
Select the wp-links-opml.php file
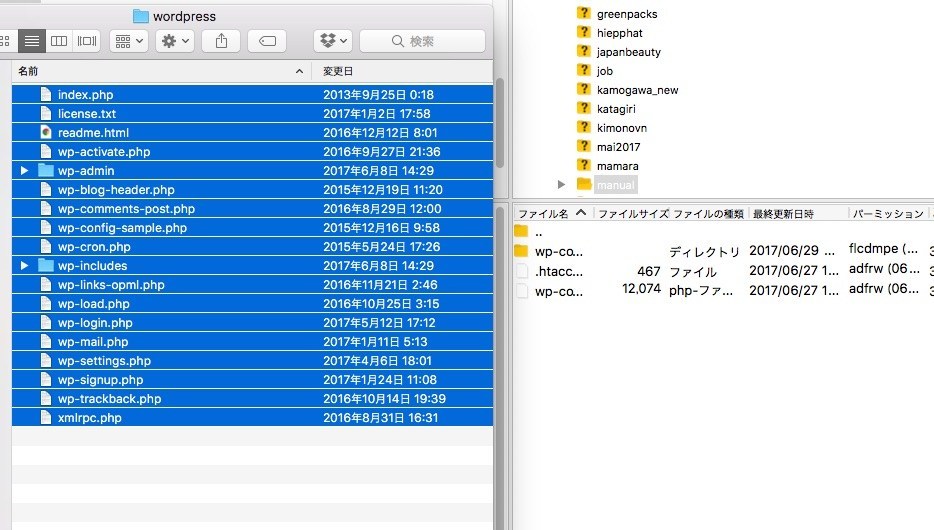tap(253, 285)
